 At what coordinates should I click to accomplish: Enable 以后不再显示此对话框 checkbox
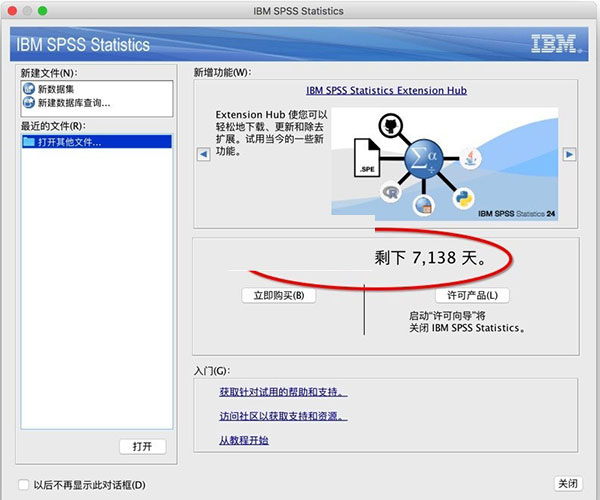pos(23,485)
